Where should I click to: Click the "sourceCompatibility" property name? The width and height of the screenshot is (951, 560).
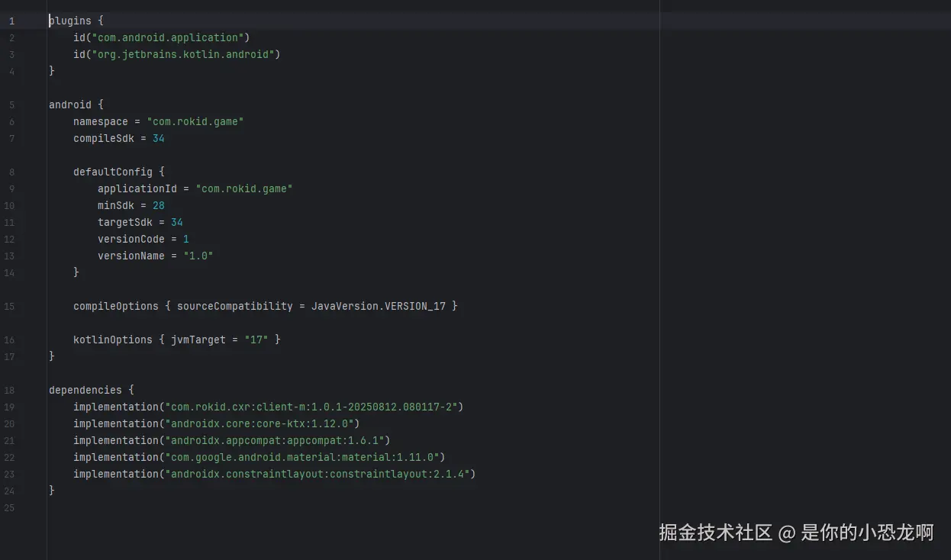coord(235,306)
